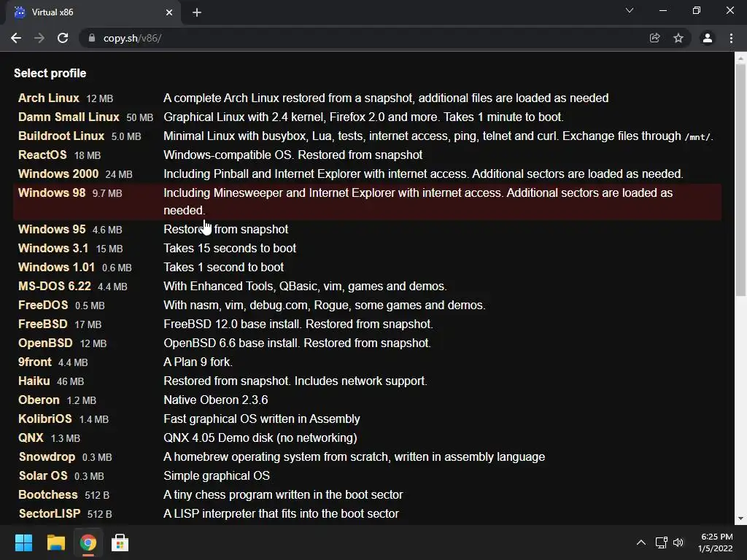747x560 pixels.
Task: Click the lock icon in address bar
Action: pos(92,38)
